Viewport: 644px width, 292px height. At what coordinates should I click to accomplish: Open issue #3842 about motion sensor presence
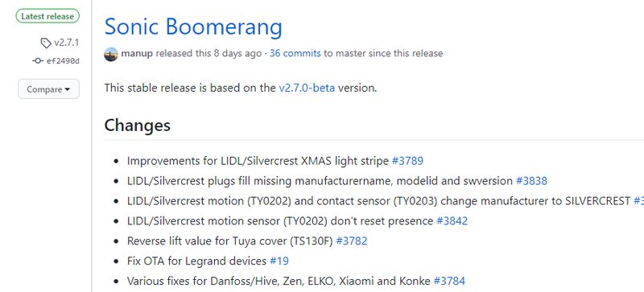coord(452,221)
